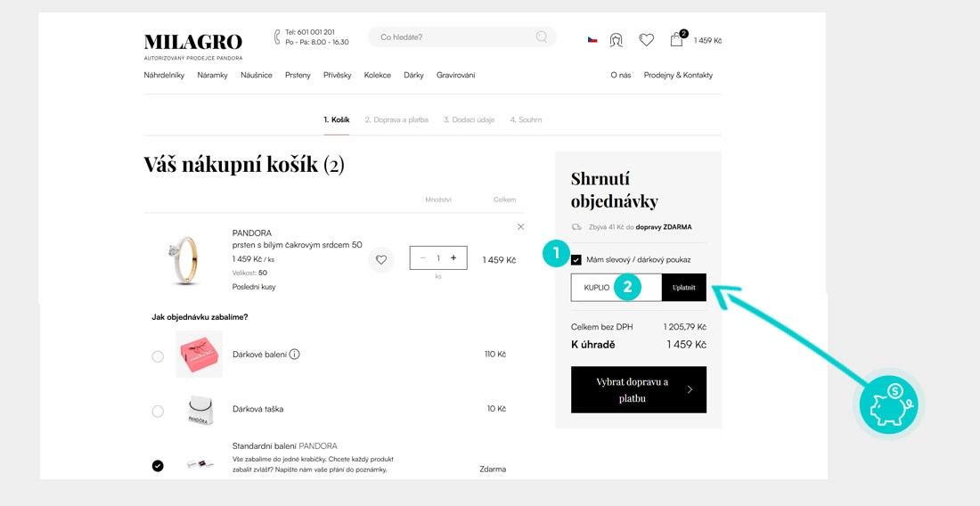Decrease ring quantity with minus button

point(423,258)
